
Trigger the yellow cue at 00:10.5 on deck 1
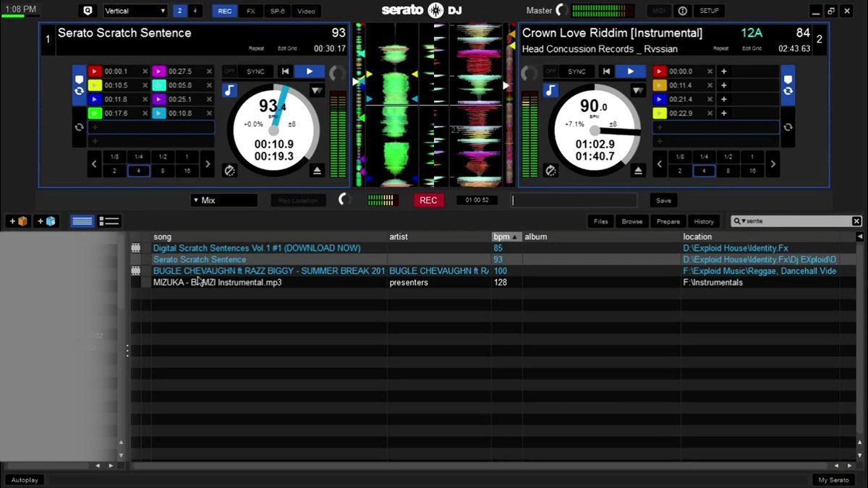(x=95, y=85)
